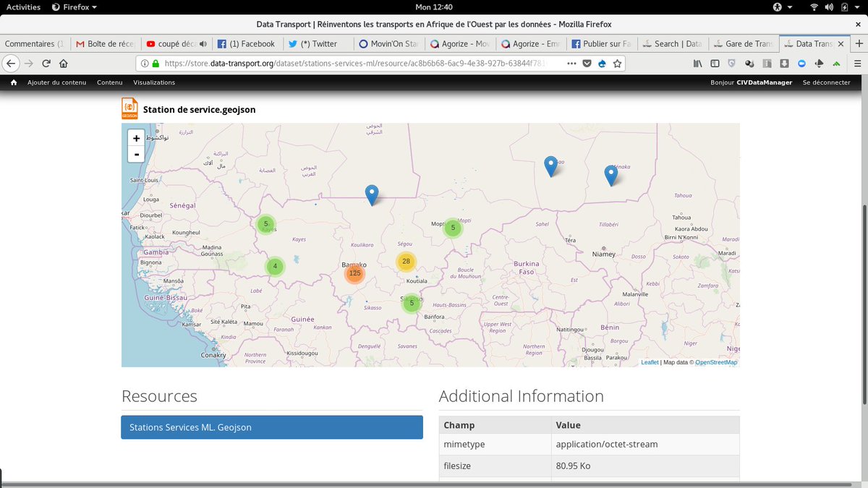Switch to the Movin'On tab
This screenshot has height=488, width=868.
[x=388, y=44]
